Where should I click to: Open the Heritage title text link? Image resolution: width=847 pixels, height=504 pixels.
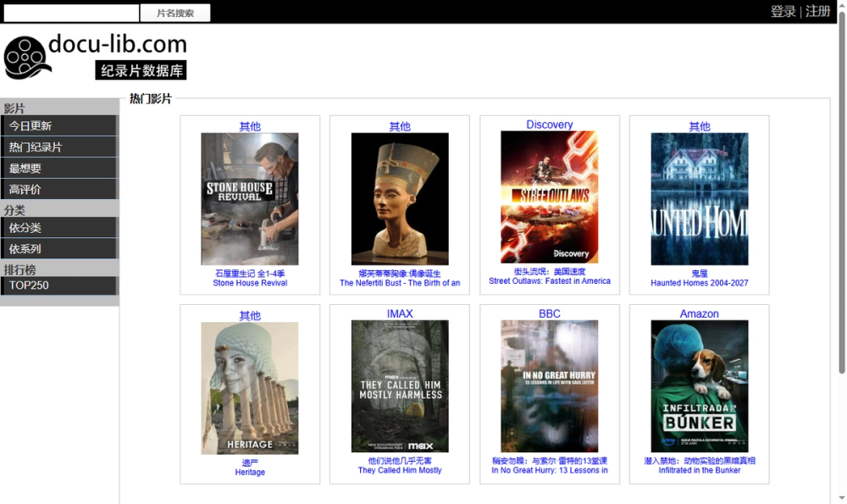point(250,468)
